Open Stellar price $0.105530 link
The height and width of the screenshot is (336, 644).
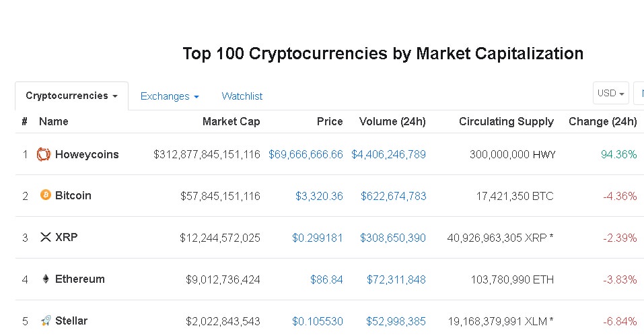pos(318,321)
